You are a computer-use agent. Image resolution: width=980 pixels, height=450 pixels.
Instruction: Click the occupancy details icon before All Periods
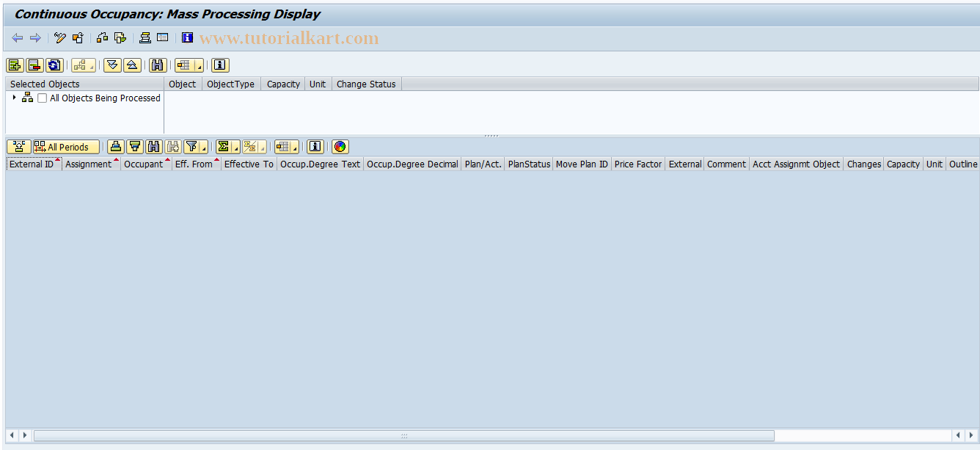19,147
